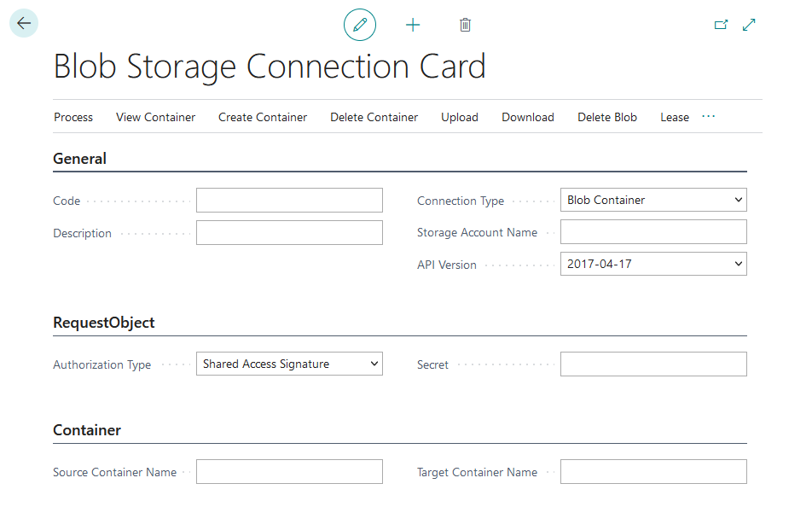Select View Container action

pos(155,117)
